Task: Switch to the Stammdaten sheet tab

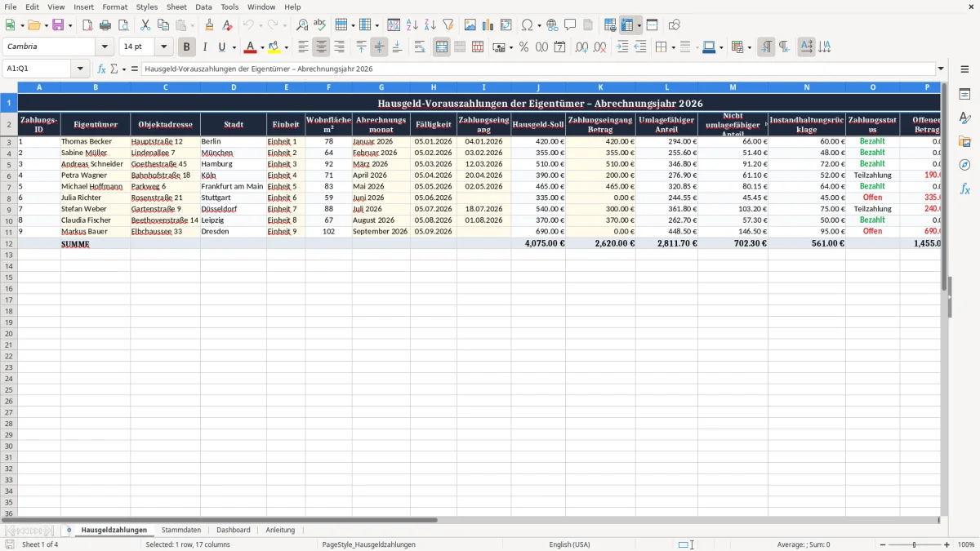Action: coord(181,530)
